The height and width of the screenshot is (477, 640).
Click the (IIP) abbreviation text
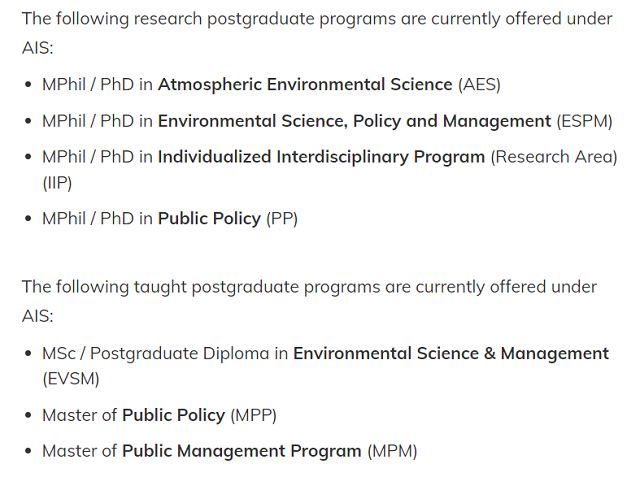click(x=57, y=183)
